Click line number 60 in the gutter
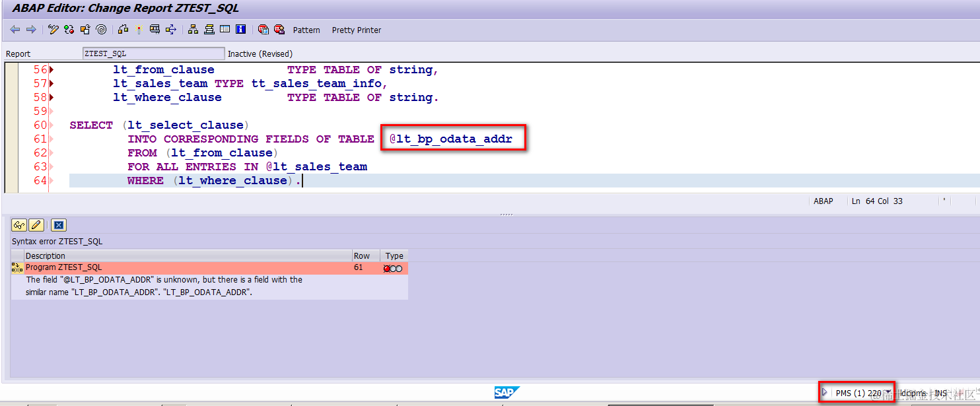This screenshot has height=406, width=980. click(40, 125)
